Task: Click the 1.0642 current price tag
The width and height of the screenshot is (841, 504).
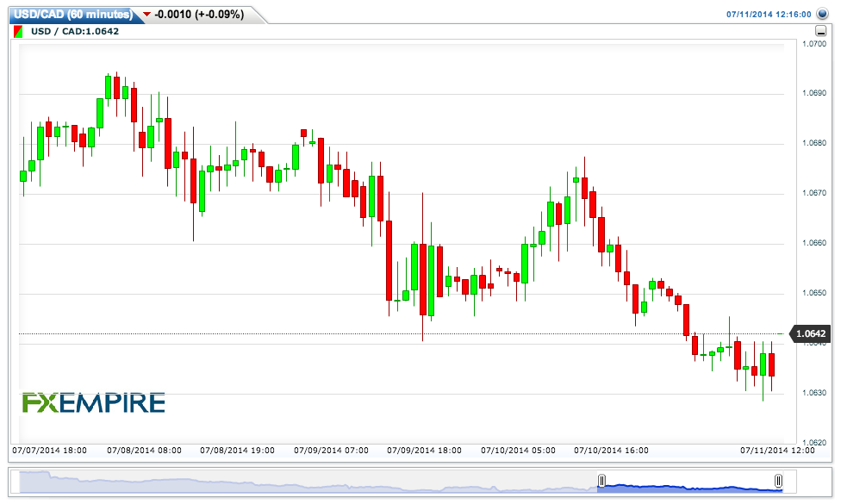Action: [811, 334]
